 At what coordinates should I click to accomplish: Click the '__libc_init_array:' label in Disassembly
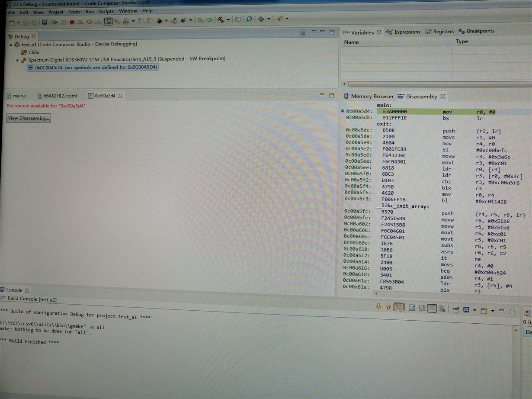point(402,206)
